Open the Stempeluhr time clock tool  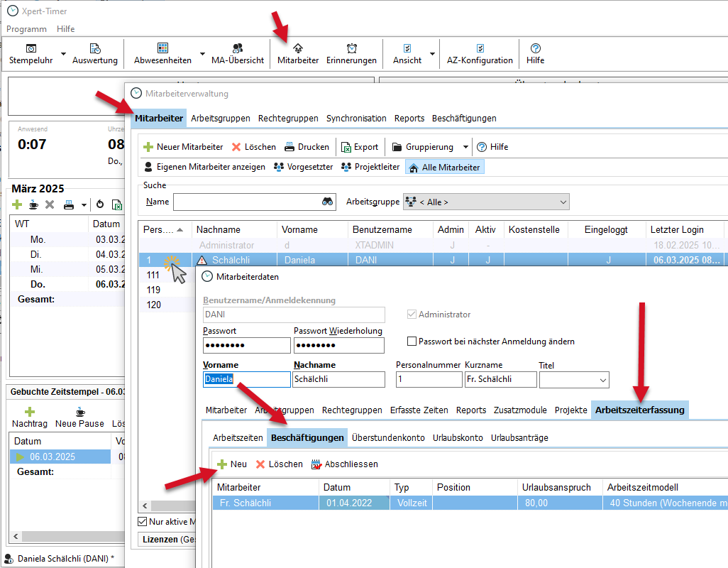click(31, 48)
